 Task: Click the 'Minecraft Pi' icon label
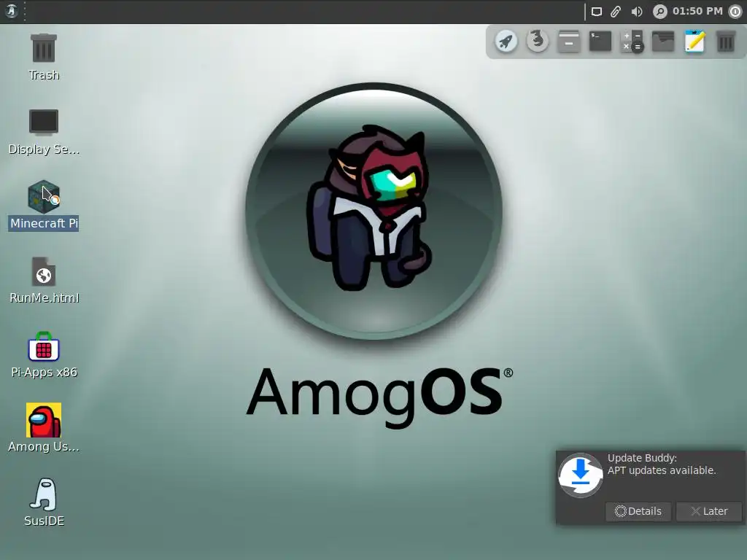[44, 223]
